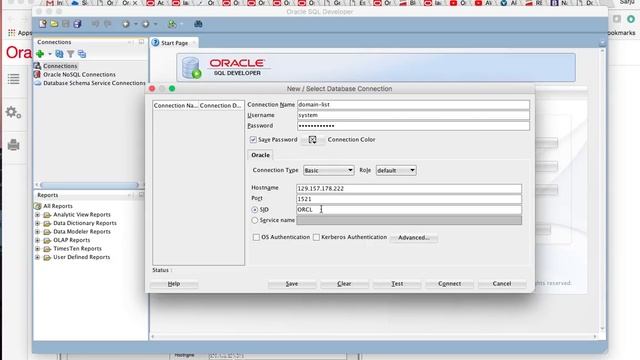Click into the Password field

click(413, 126)
